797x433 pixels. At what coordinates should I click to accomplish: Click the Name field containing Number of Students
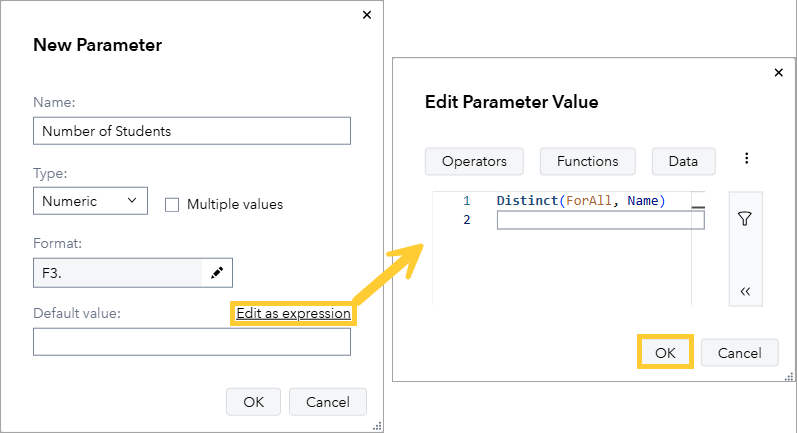click(x=192, y=131)
